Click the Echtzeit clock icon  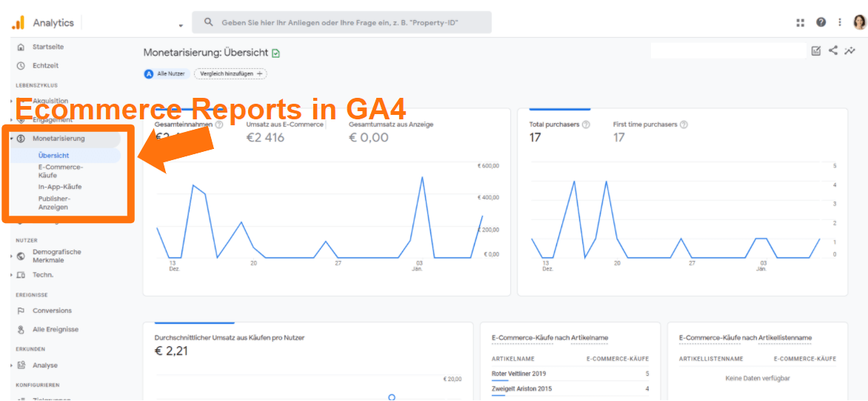coord(21,65)
